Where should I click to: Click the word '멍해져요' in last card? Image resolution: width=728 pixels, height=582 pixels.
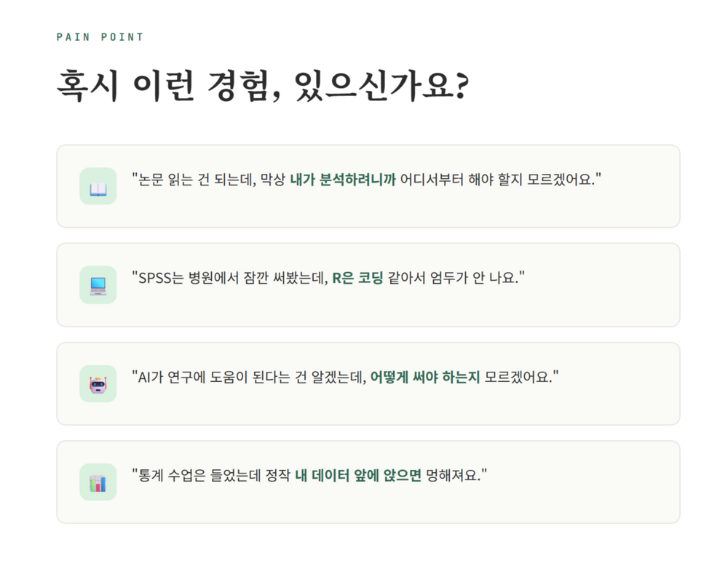point(453,475)
